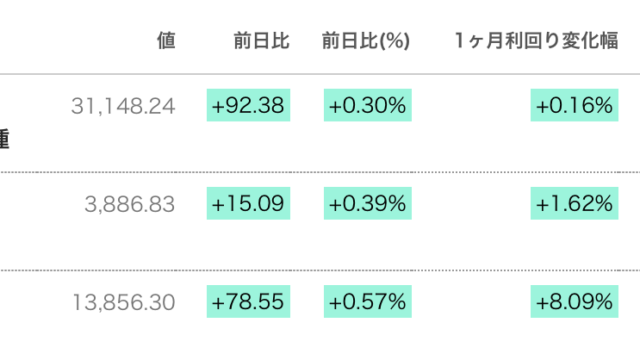Click the 前日比 column header
640x360 pixels.
pyautogui.click(x=262, y=41)
